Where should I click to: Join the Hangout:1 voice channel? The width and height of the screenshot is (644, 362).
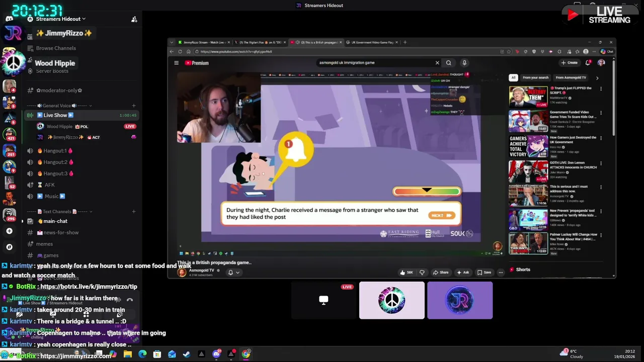[x=58, y=151]
